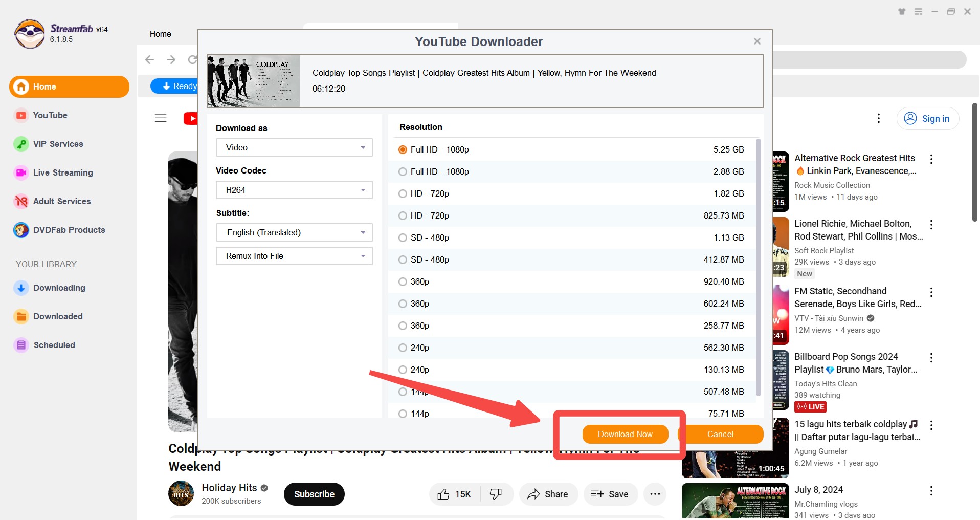
Task: Open options for Lionel Richie playlist video
Action: coord(931,225)
